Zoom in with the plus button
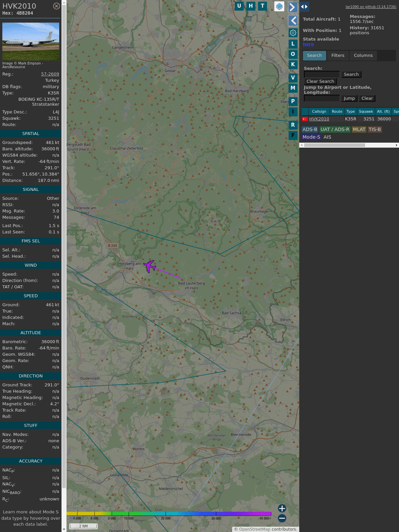This screenshot has height=532, width=399. (282, 508)
